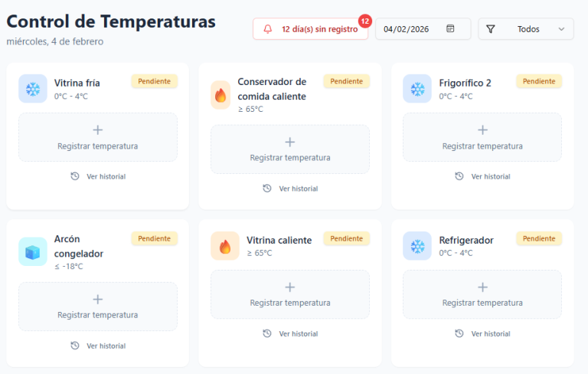Click the Frigorífico 2 card title

pyautogui.click(x=465, y=83)
